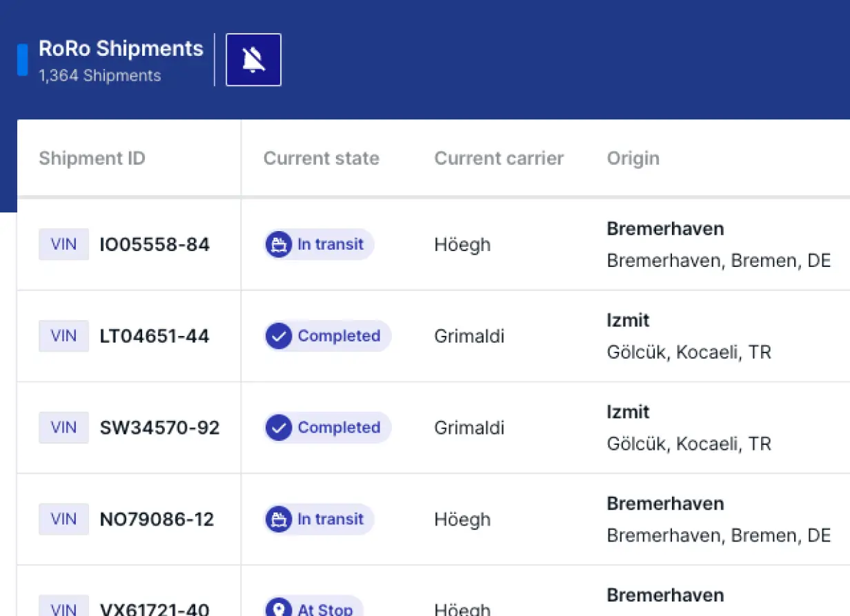This screenshot has width=850, height=616.
Task: Open shipment SW34570-92
Action: click(160, 428)
